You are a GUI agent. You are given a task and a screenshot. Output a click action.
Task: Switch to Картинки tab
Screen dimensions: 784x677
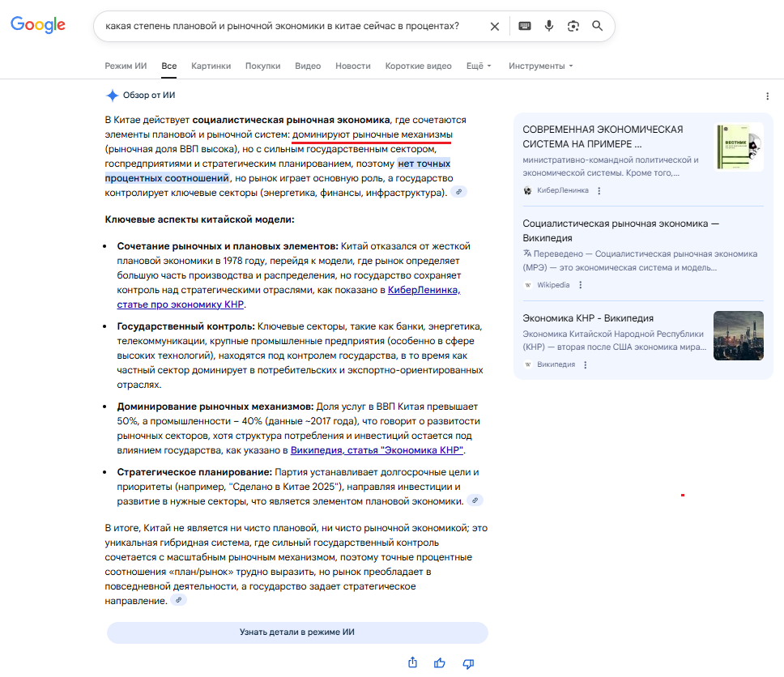click(211, 66)
